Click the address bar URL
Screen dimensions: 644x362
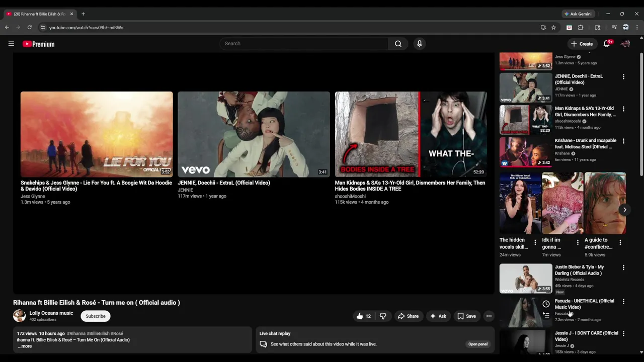tap(86, 28)
